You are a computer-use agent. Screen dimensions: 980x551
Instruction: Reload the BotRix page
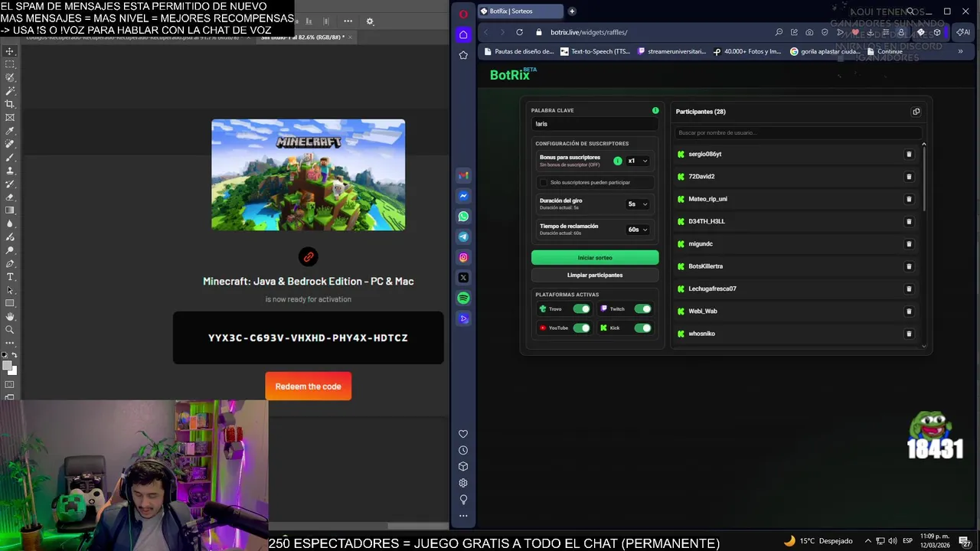point(519,32)
